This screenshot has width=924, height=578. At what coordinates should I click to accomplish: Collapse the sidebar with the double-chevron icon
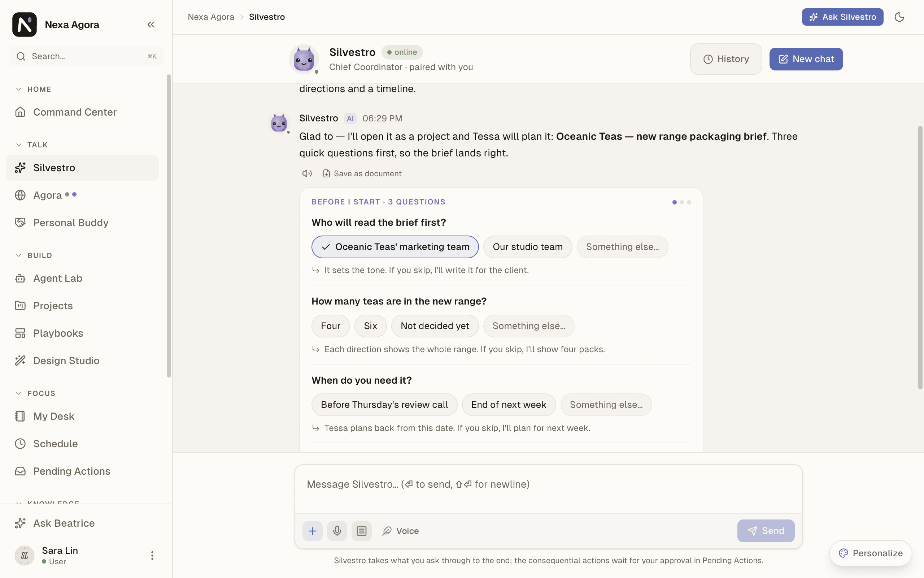(x=151, y=25)
